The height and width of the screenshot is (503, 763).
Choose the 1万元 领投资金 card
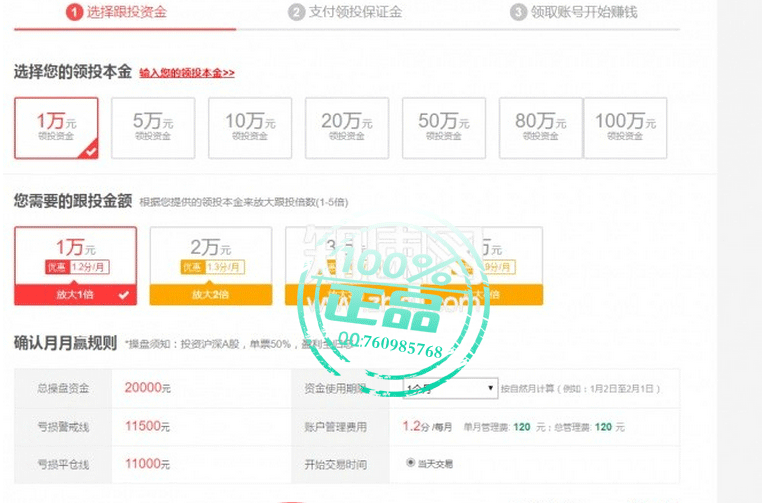click(56, 128)
